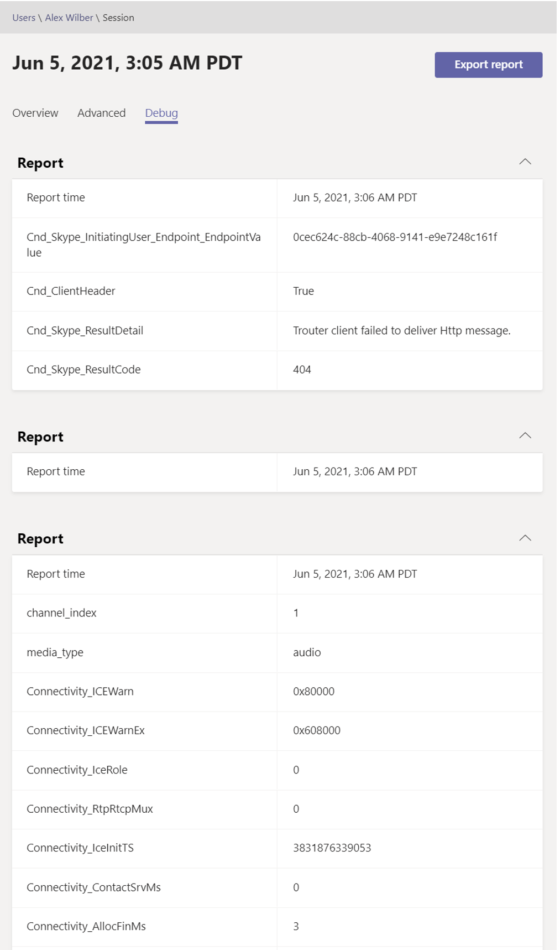Screen dimensions: 560x950
Task: Click the Export report button
Action: [x=488, y=65]
